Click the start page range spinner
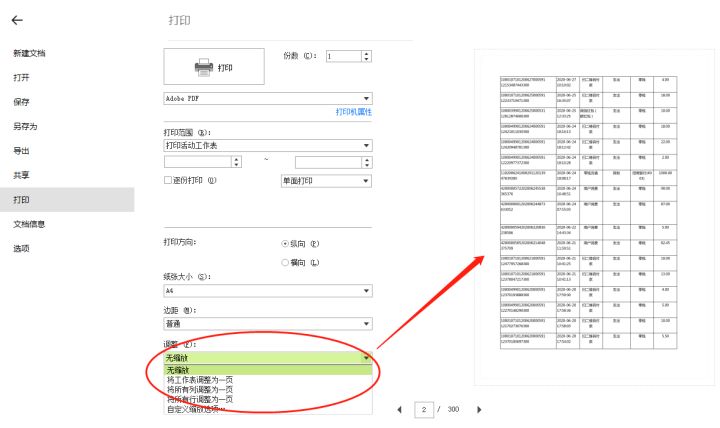 [236, 162]
